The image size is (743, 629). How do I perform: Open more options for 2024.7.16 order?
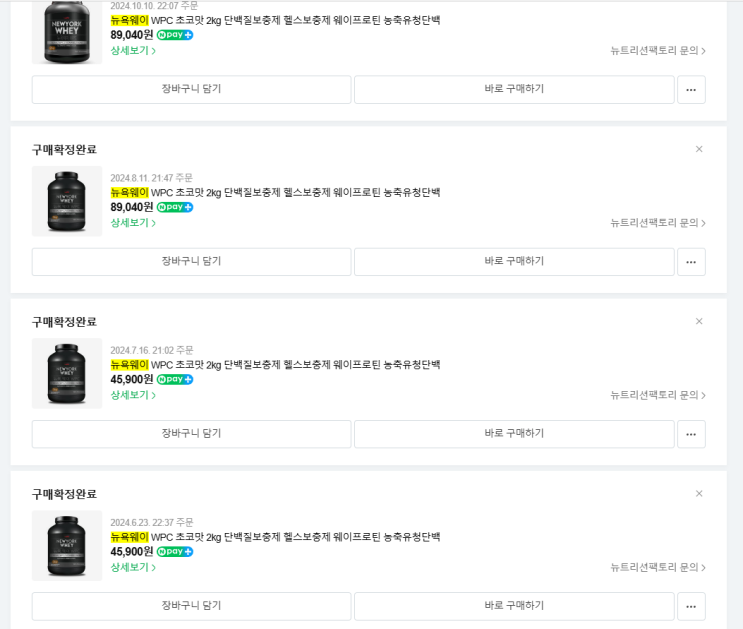click(x=691, y=434)
